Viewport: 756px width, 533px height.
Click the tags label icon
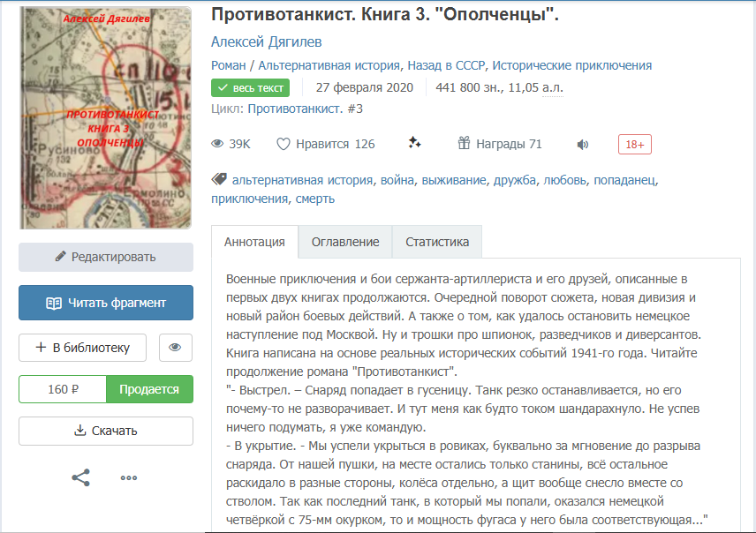coord(219,179)
